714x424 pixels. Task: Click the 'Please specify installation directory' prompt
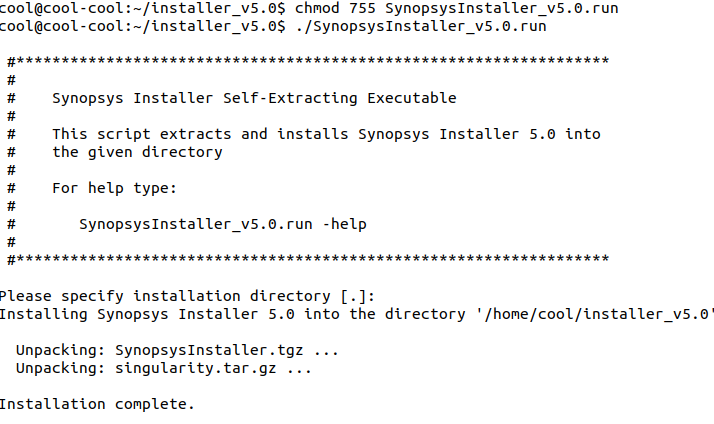pos(170,296)
